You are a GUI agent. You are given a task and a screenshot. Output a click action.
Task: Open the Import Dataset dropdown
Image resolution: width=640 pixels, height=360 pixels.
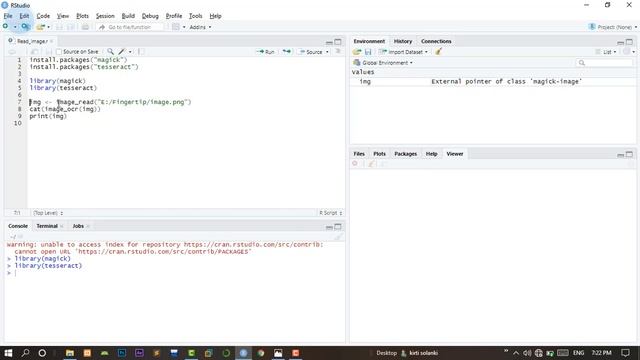click(x=403, y=52)
